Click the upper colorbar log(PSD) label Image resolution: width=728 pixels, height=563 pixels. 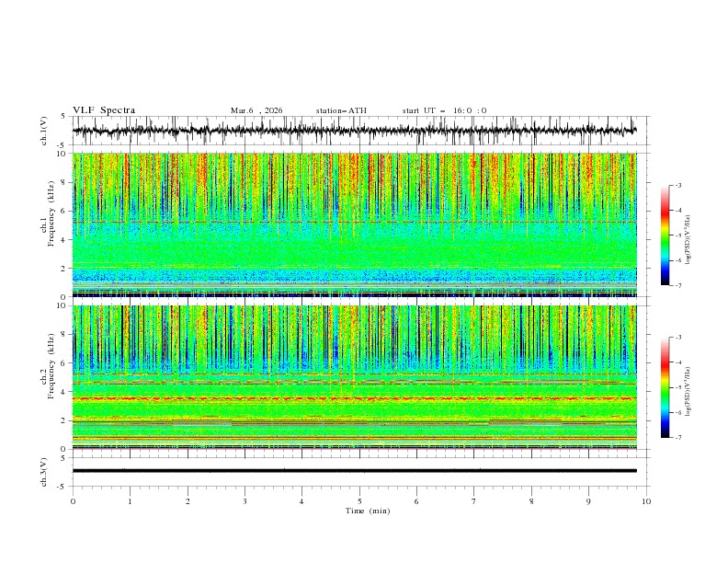coord(688,236)
